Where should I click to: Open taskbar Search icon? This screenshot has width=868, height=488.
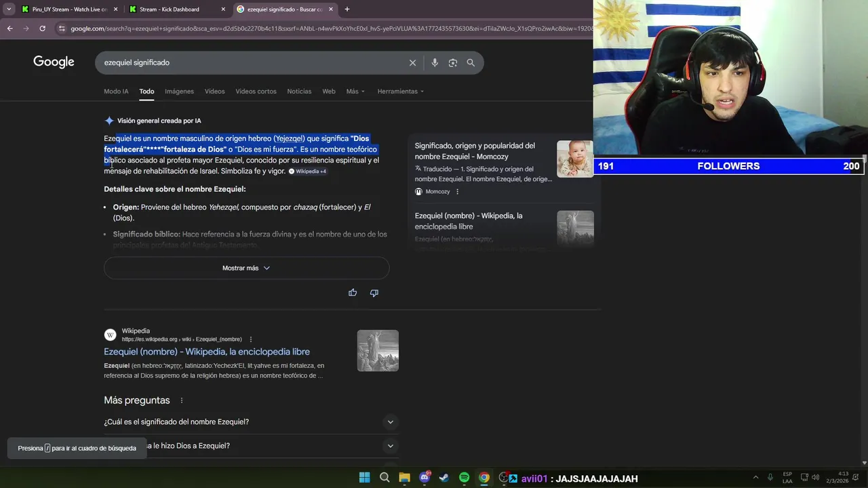click(x=384, y=478)
